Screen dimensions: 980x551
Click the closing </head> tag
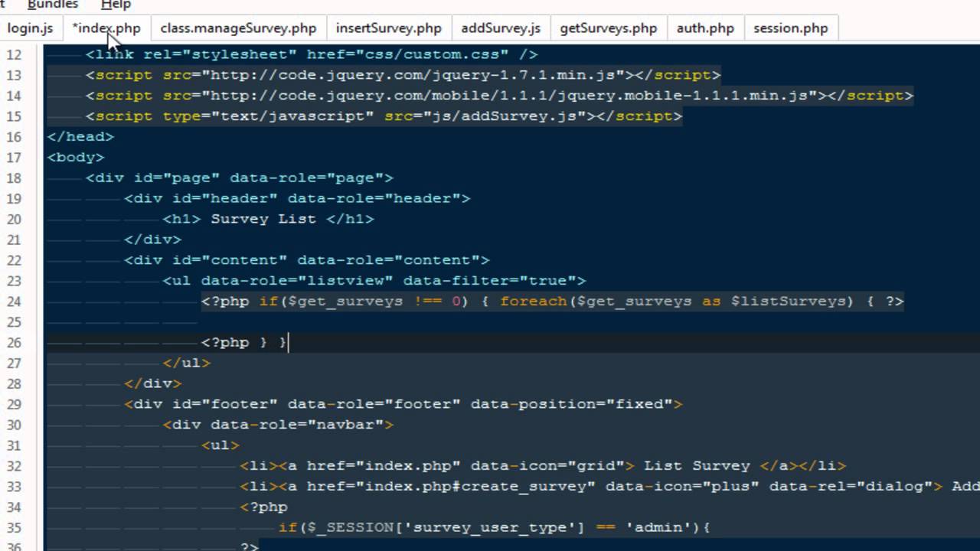(80, 137)
